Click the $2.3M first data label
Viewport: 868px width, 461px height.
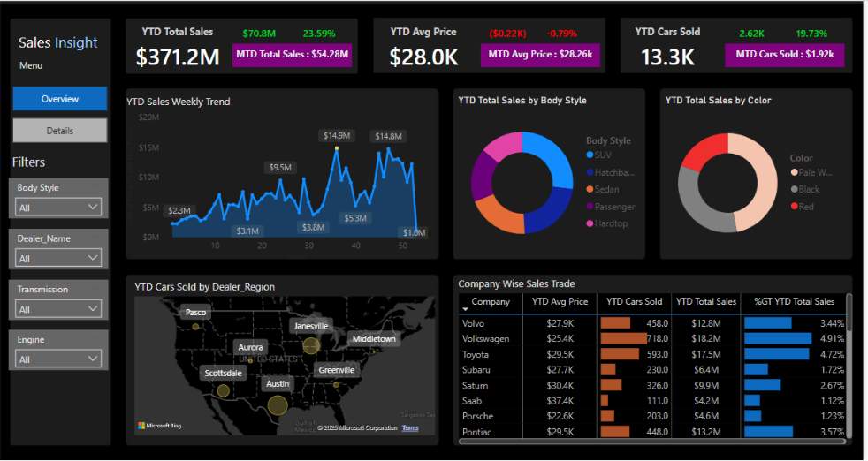[179, 210]
